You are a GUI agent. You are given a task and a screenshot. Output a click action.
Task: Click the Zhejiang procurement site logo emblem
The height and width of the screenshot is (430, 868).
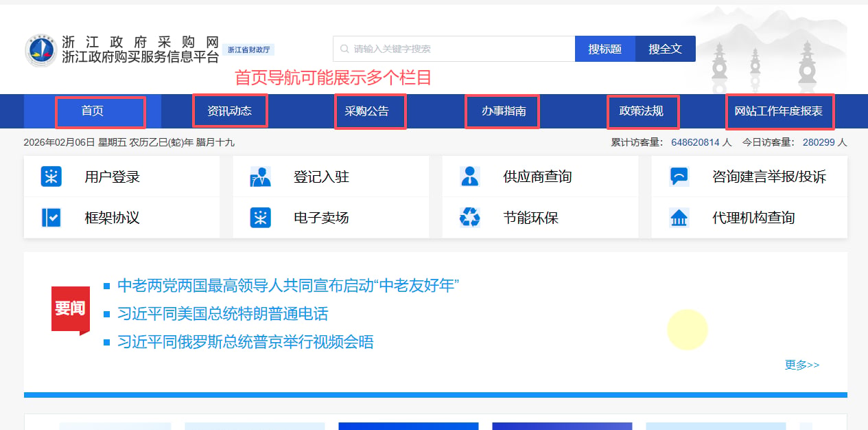pyautogui.click(x=41, y=50)
